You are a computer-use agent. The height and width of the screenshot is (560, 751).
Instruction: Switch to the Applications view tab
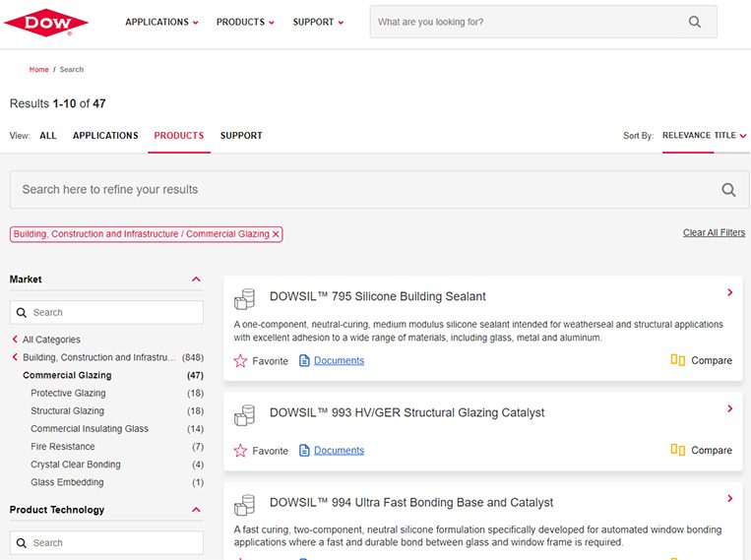[x=105, y=136]
